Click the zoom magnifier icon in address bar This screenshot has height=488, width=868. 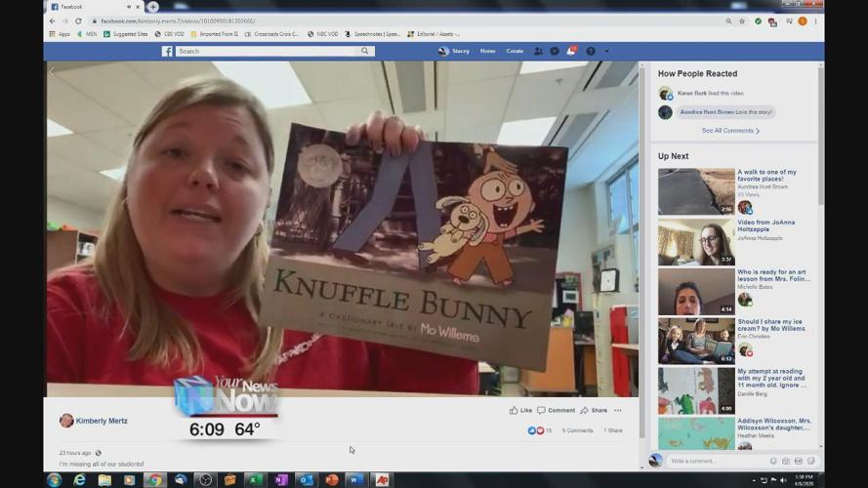[x=728, y=21]
